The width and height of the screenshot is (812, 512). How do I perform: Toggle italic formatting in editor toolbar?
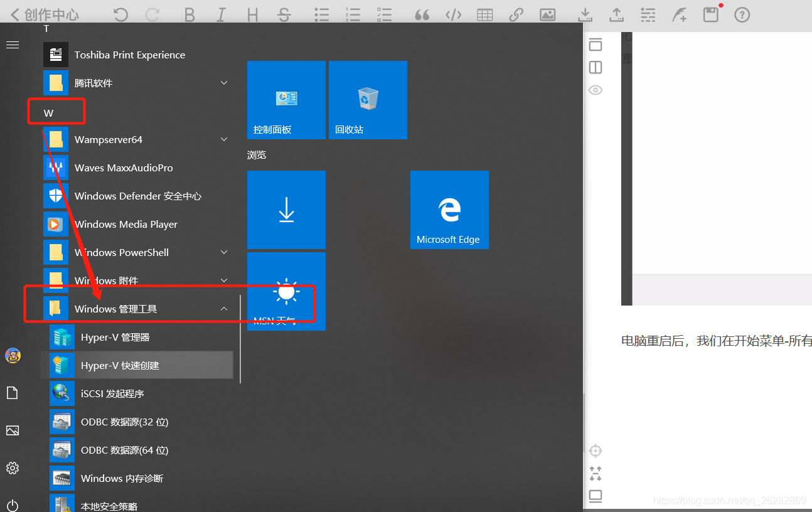coord(221,14)
